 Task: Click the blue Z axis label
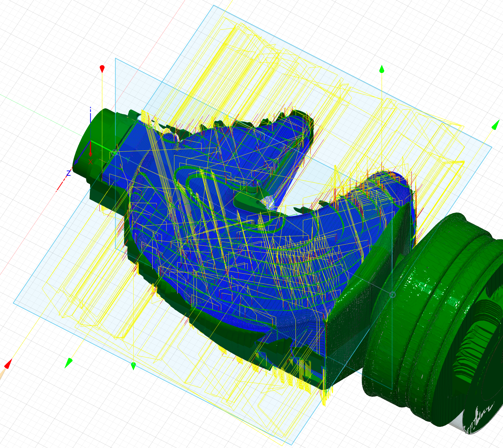68,173
